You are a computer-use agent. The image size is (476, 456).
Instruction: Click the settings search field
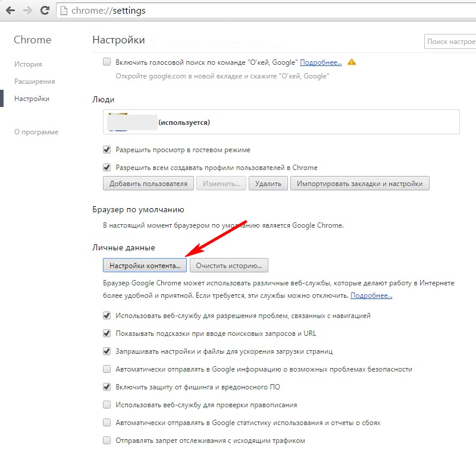click(450, 41)
